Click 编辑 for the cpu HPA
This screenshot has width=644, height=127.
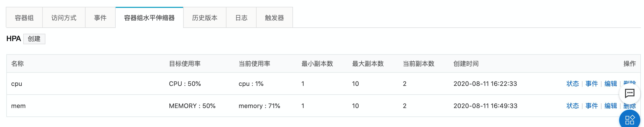[610, 84]
